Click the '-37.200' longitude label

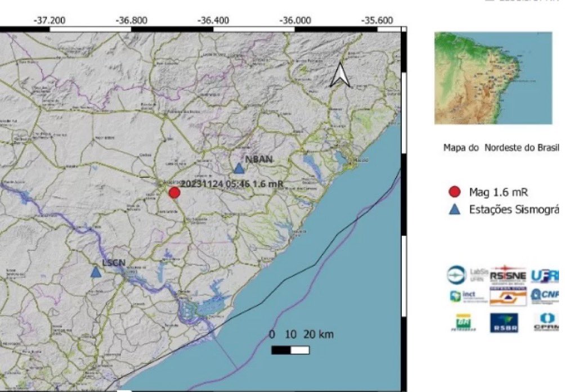coord(50,20)
